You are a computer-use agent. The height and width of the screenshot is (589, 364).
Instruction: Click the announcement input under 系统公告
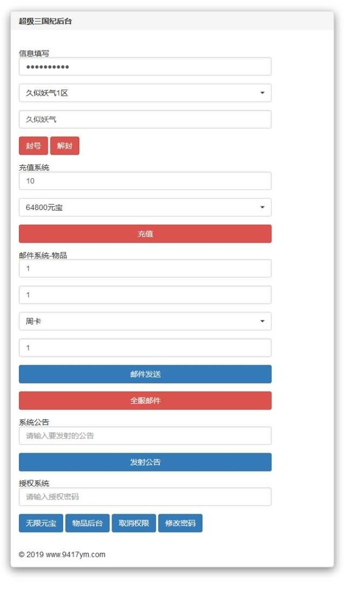[x=145, y=435]
